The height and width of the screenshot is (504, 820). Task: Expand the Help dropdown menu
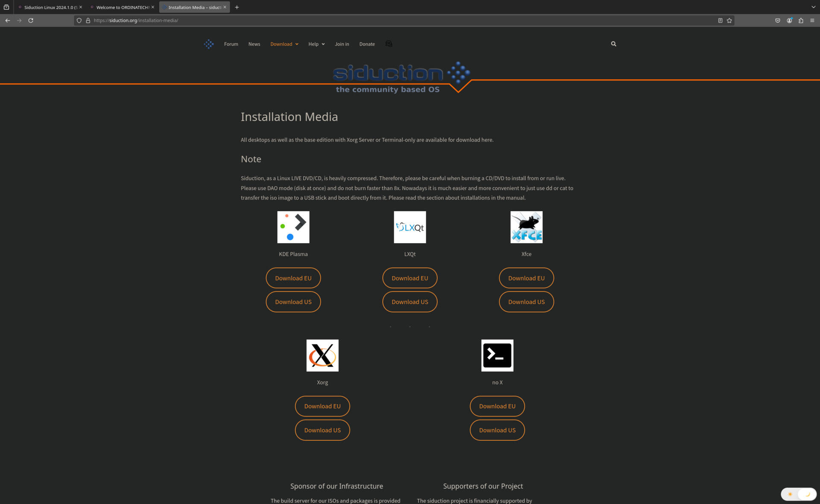316,44
